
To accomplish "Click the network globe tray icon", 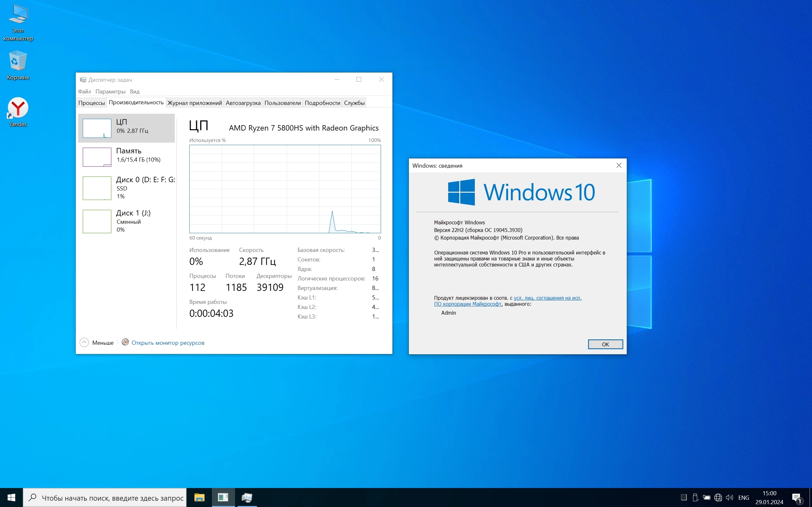I will (718, 497).
